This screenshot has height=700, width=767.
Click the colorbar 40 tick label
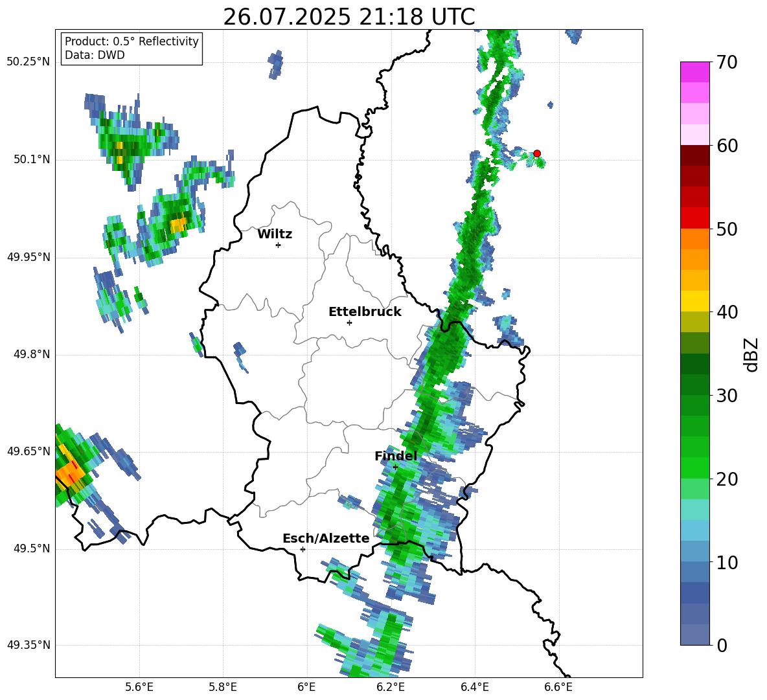point(727,312)
